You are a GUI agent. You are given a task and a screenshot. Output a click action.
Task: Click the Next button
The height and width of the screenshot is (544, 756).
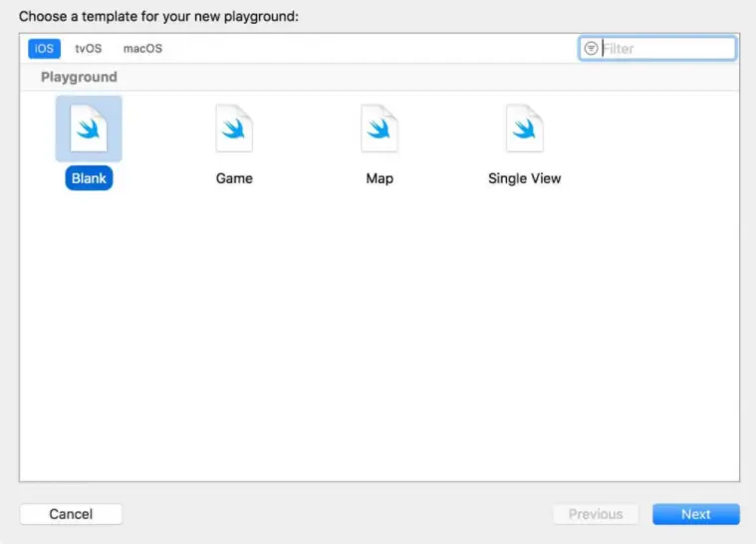pos(695,514)
